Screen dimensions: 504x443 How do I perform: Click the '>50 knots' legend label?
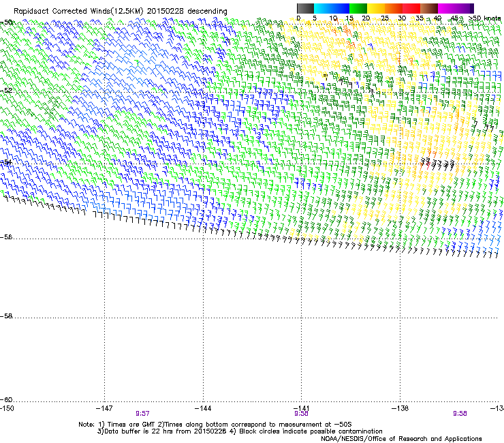(x=485, y=18)
